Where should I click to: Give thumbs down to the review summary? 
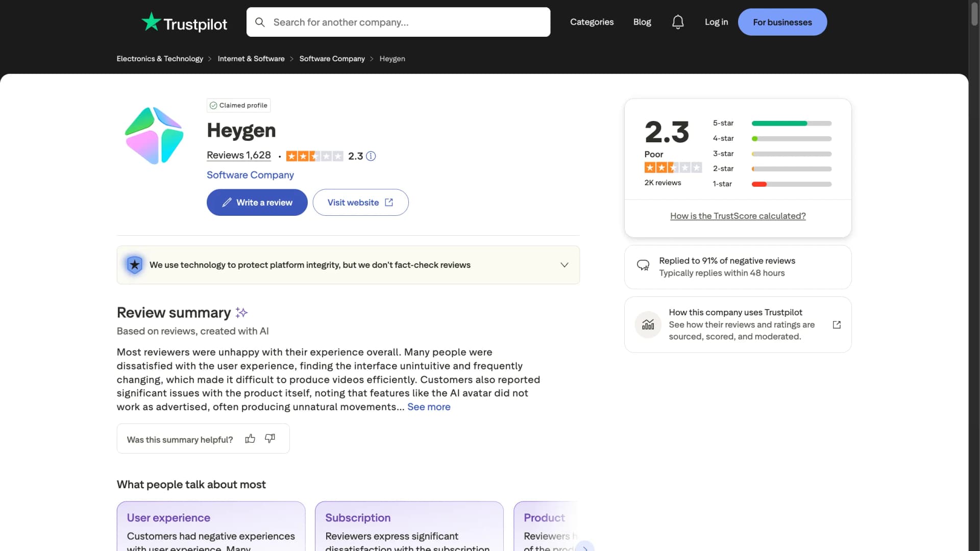tap(269, 438)
